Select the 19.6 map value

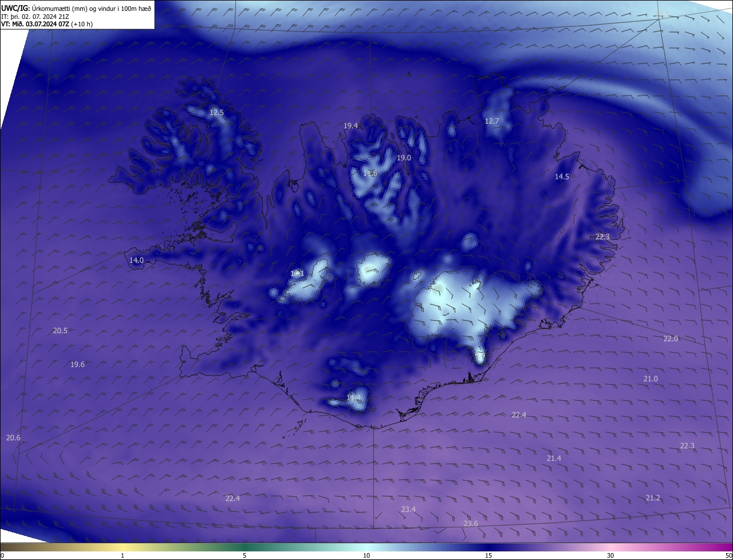(x=77, y=364)
